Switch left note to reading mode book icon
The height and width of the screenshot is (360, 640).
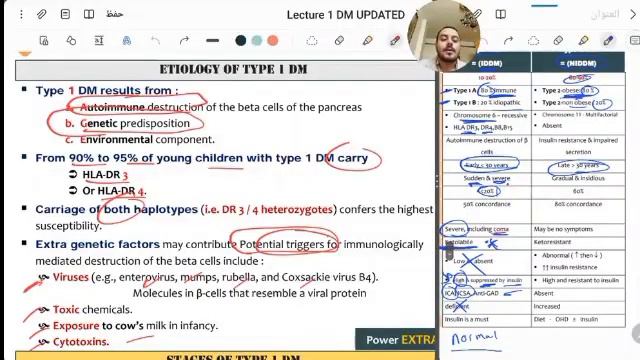89,14
